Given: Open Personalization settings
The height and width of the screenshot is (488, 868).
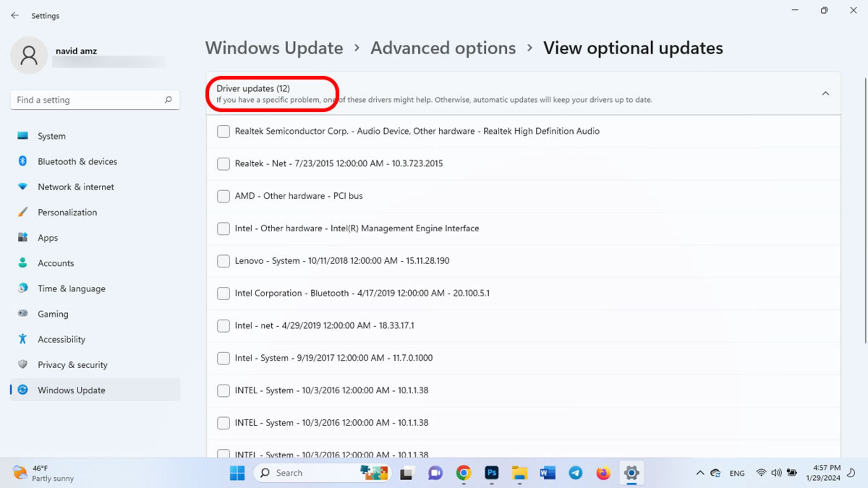Looking at the screenshot, I should pos(95,212).
